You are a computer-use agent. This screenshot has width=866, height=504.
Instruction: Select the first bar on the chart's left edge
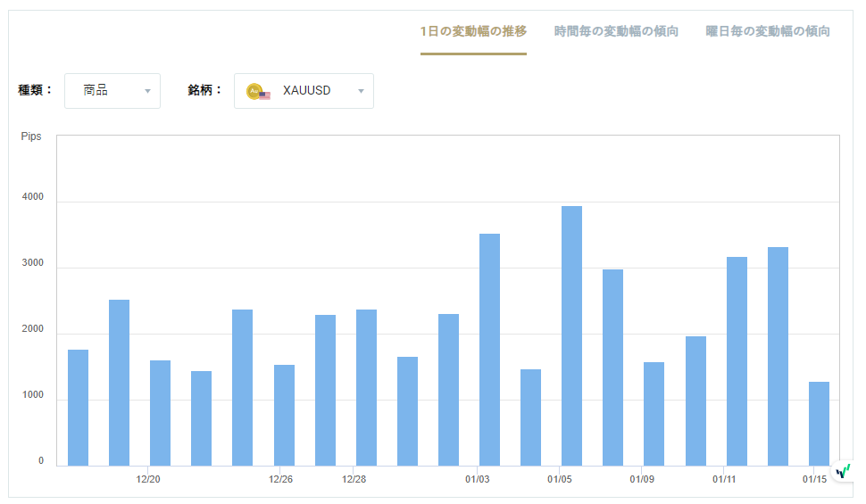[x=78, y=408]
